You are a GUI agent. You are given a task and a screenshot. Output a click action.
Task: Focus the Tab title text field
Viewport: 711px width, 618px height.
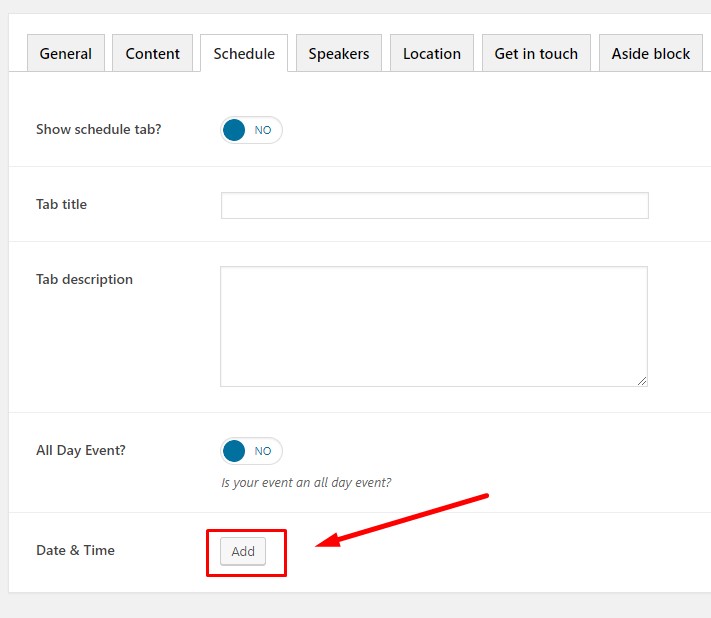pyautogui.click(x=434, y=206)
